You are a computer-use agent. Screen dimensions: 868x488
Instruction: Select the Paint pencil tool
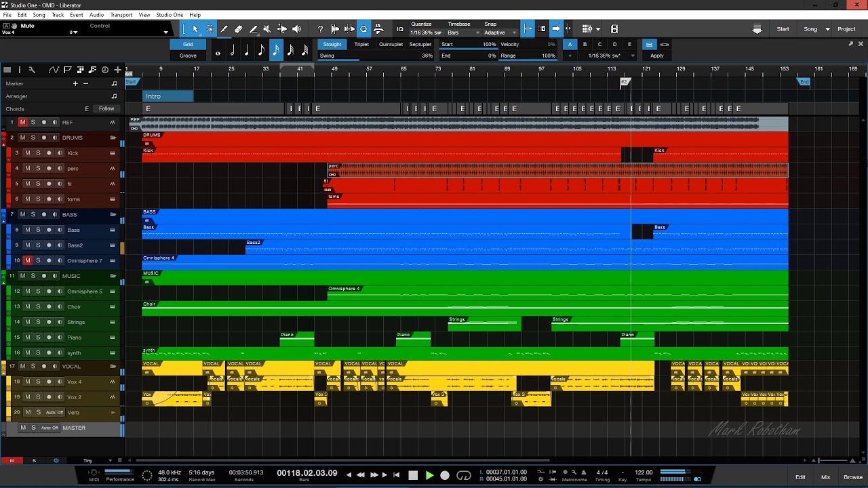pos(224,29)
